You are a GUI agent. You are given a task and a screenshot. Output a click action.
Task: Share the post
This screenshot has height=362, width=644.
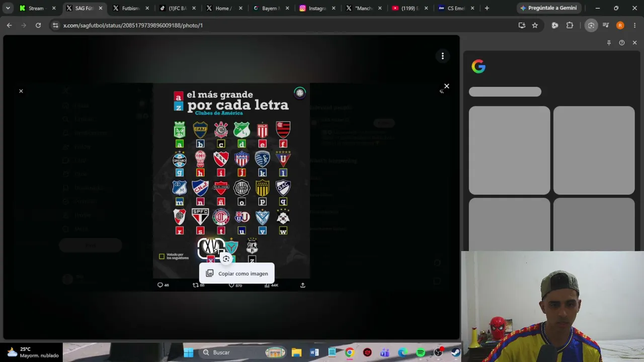point(303,285)
